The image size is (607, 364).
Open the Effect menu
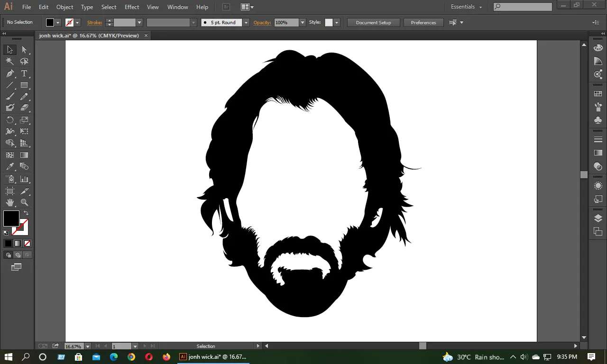(132, 7)
